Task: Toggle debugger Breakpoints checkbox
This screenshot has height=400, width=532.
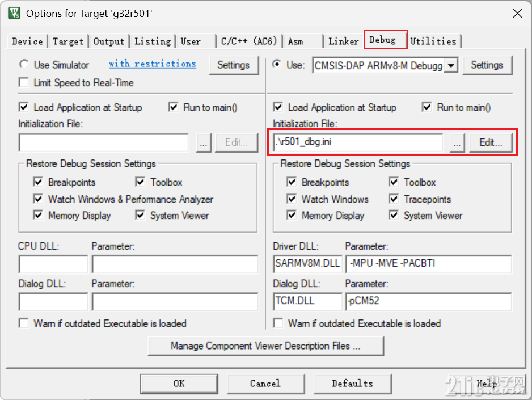Action: [292, 182]
